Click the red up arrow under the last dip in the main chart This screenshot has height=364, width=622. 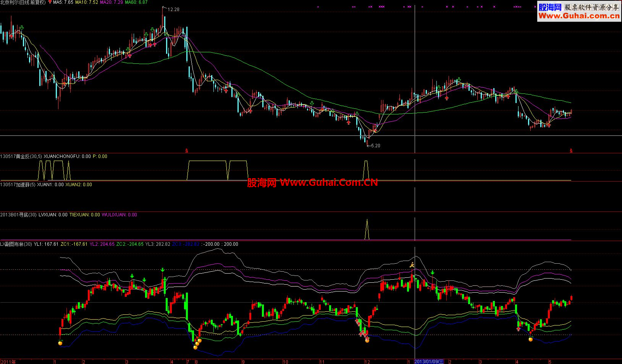(x=549, y=125)
